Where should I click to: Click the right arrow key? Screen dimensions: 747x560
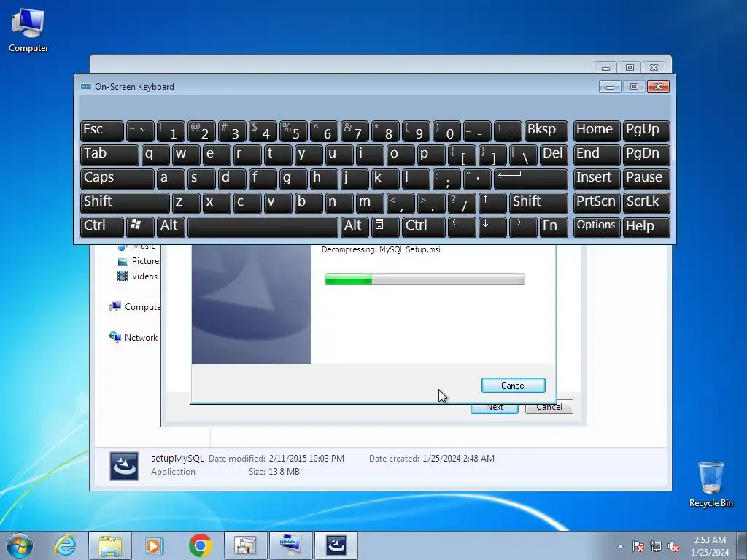tap(523, 227)
